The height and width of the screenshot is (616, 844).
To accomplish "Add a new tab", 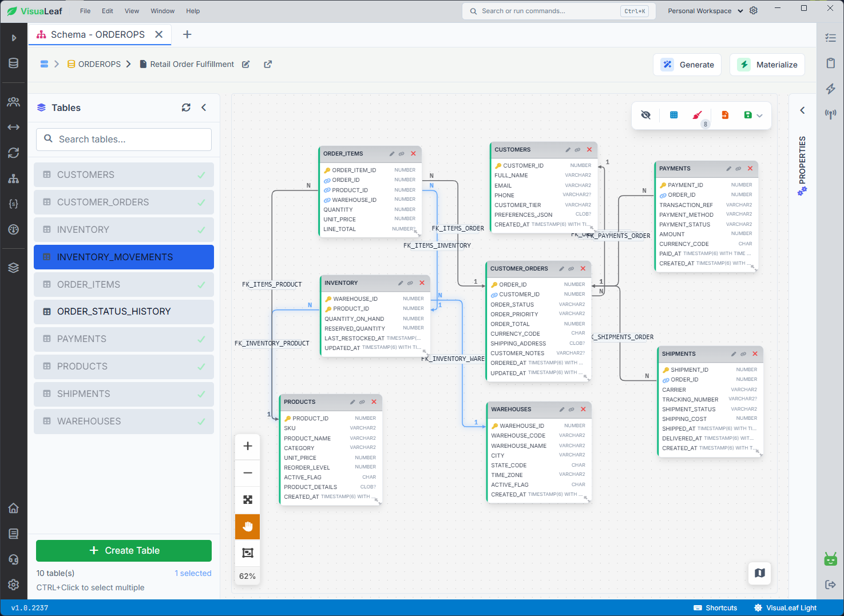I will pyautogui.click(x=187, y=34).
